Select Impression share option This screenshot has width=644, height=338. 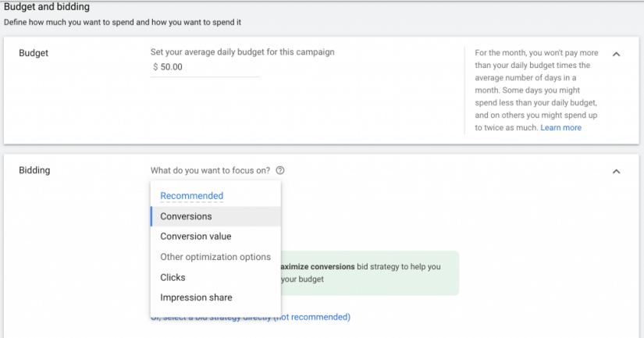pyautogui.click(x=196, y=297)
